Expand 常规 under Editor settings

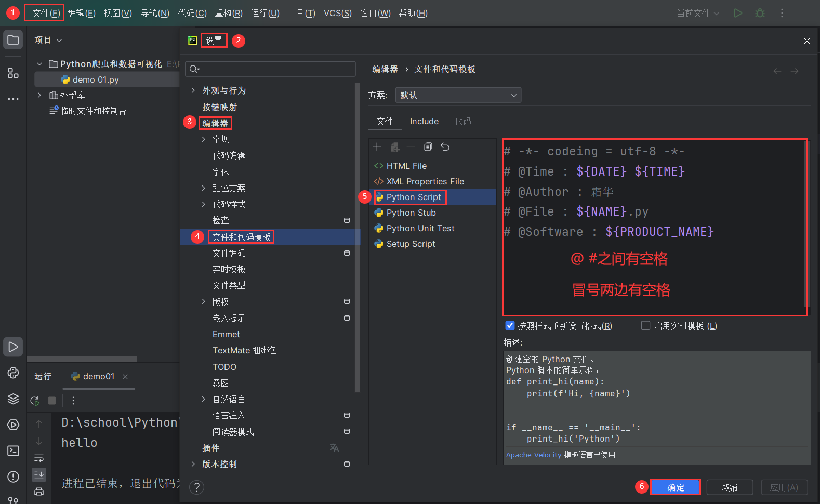pyautogui.click(x=203, y=139)
